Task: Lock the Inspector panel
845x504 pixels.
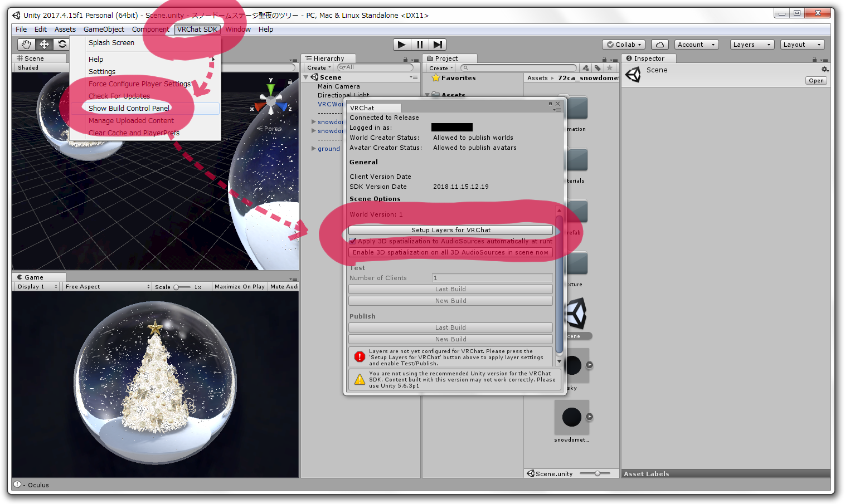Action: (814, 60)
